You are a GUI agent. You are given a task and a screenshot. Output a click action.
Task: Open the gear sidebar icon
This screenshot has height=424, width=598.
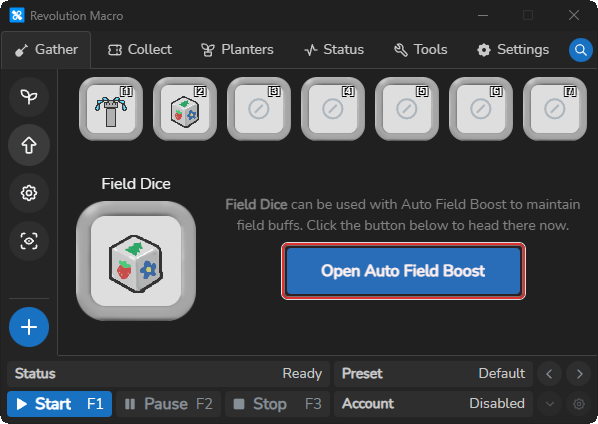tap(29, 193)
